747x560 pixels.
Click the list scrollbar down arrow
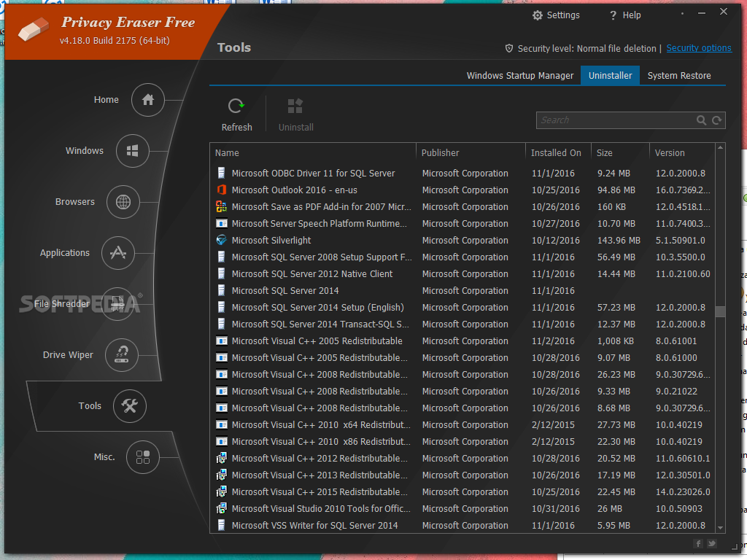(x=720, y=528)
